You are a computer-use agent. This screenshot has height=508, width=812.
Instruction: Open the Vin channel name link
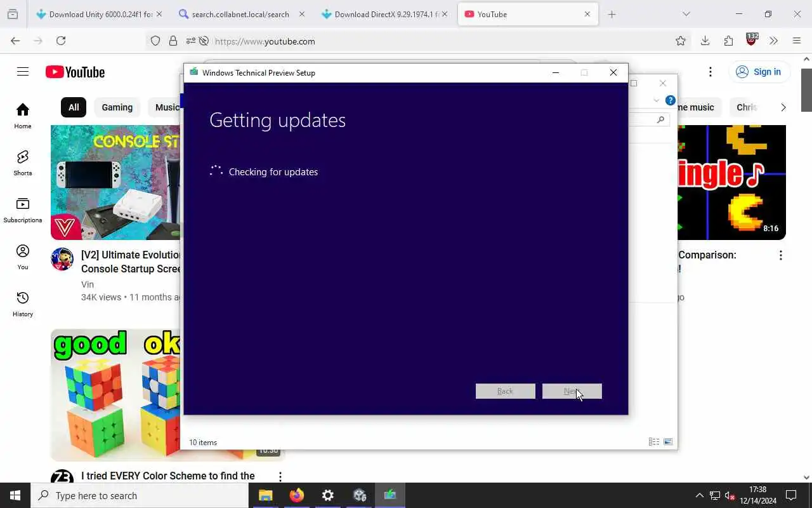pos(88,284)
